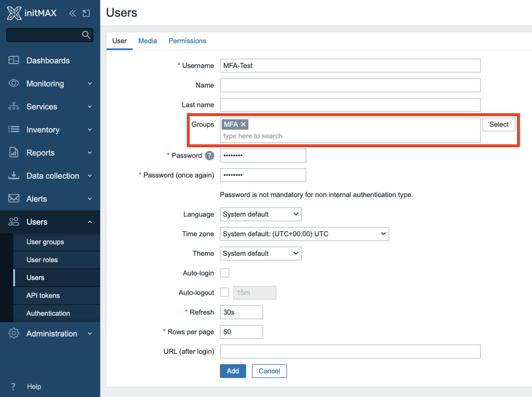Enable the Auto-login checkbox
This screenshot has width=532, height=397.
(x=224, y=273)
